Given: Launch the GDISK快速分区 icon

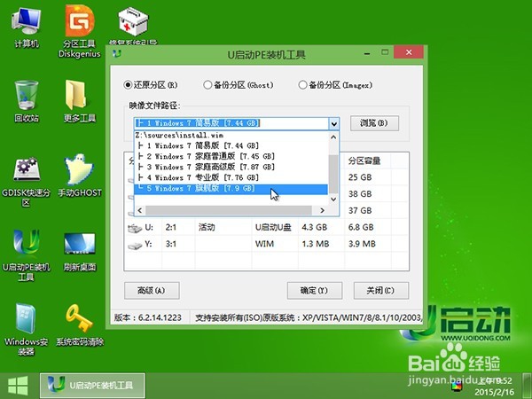Looking at the screenshot, I should [26, 182].
